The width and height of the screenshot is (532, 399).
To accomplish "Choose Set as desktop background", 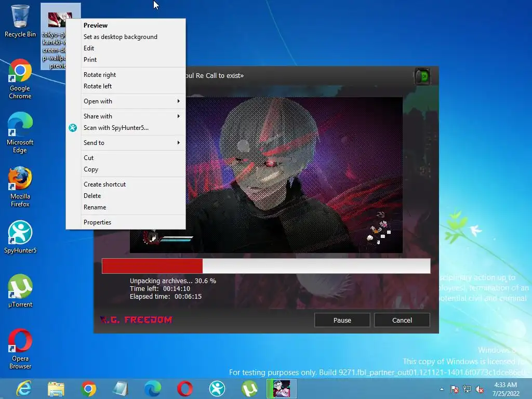I will point(126,37).
